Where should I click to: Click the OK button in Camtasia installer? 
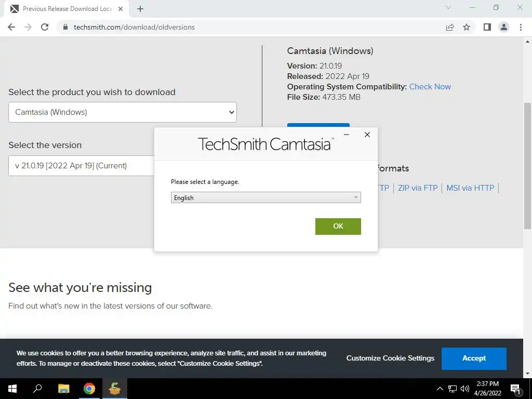(338, 227)
